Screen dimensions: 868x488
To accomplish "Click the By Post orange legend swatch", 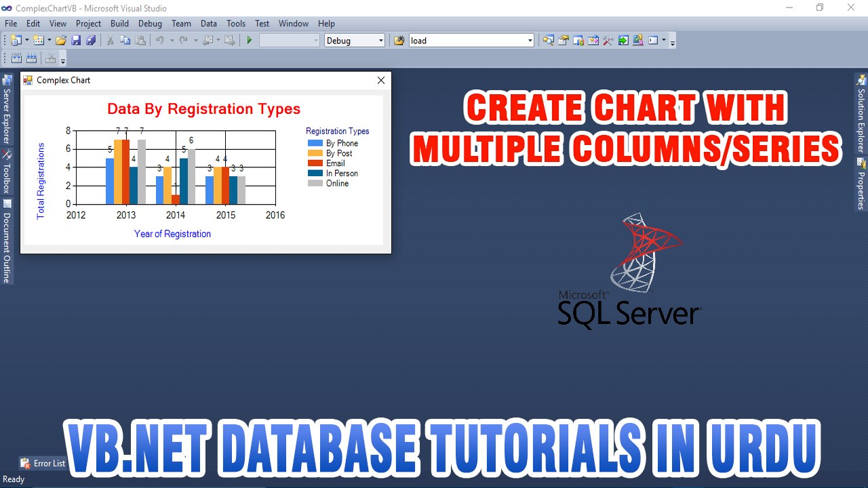I will coord(315,153).
